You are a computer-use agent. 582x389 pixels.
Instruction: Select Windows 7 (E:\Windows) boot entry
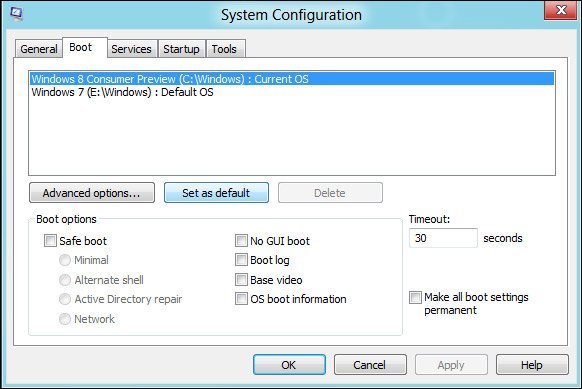pos(292,92)
